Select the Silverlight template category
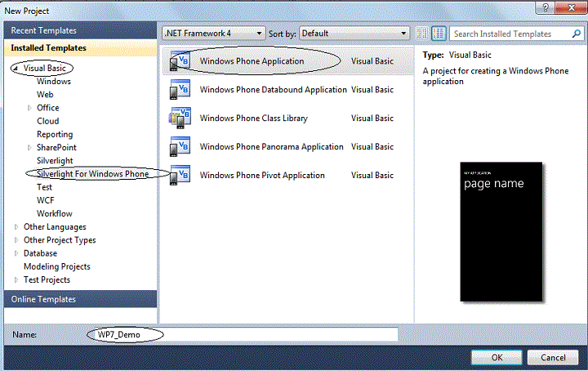 pyautogui.click(x=55, y=160)
